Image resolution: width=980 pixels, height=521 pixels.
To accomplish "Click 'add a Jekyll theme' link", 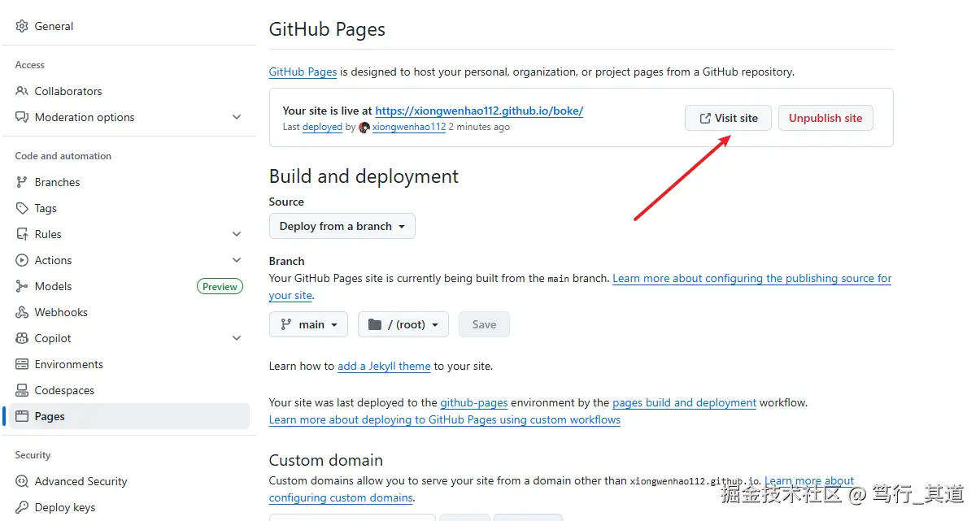I will tap(384, 366).
